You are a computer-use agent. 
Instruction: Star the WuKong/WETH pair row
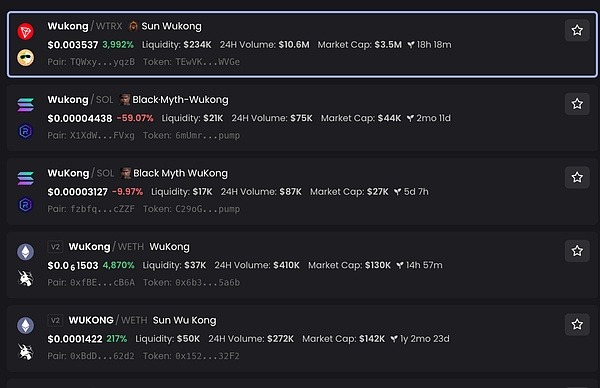pyautogui.click(x=577, y=251)
